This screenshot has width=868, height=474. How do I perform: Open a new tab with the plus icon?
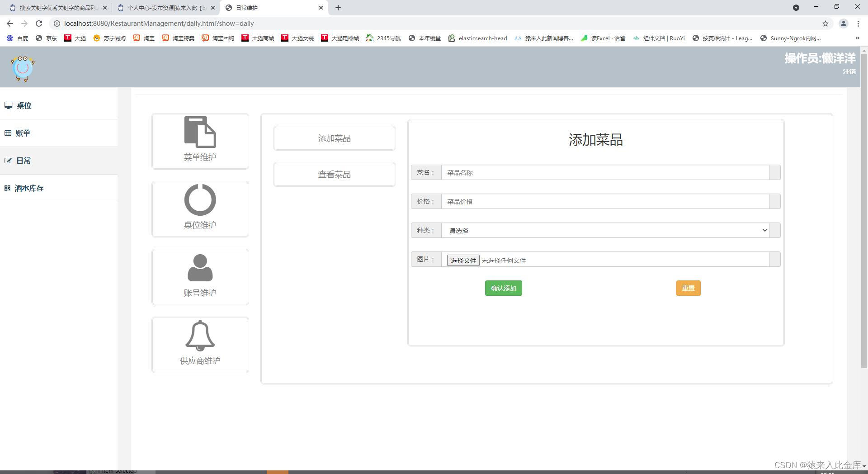338,8
